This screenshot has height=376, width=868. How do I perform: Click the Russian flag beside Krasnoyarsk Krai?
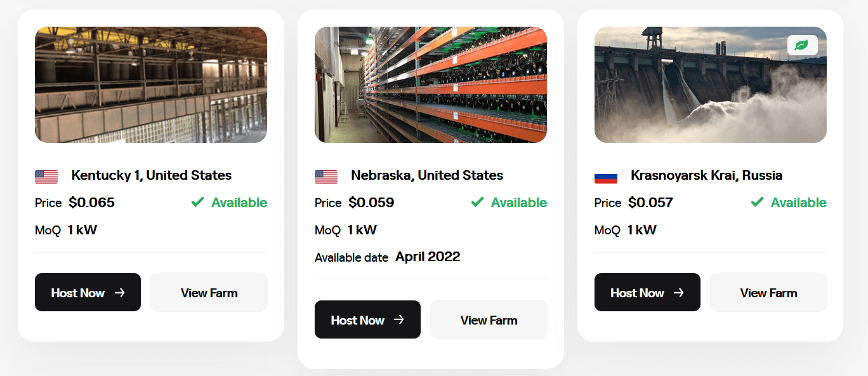click(x=606, y=177)
